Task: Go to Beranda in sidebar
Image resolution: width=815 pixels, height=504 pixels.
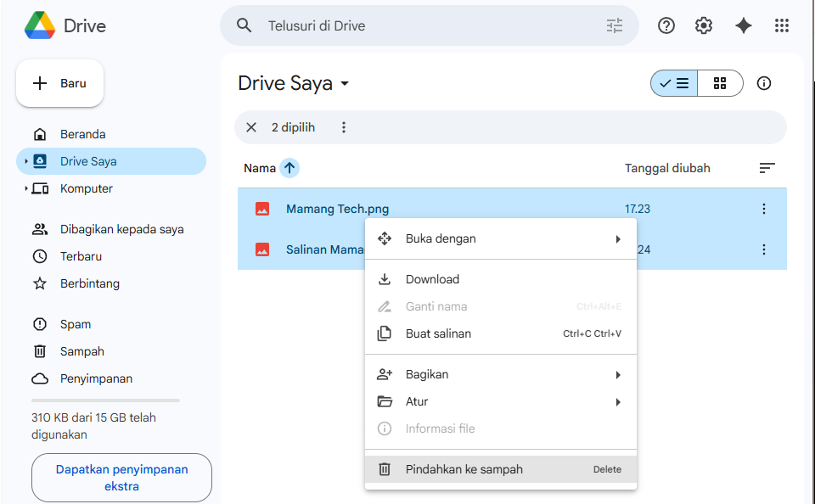Action: click(x=111, y=134)
